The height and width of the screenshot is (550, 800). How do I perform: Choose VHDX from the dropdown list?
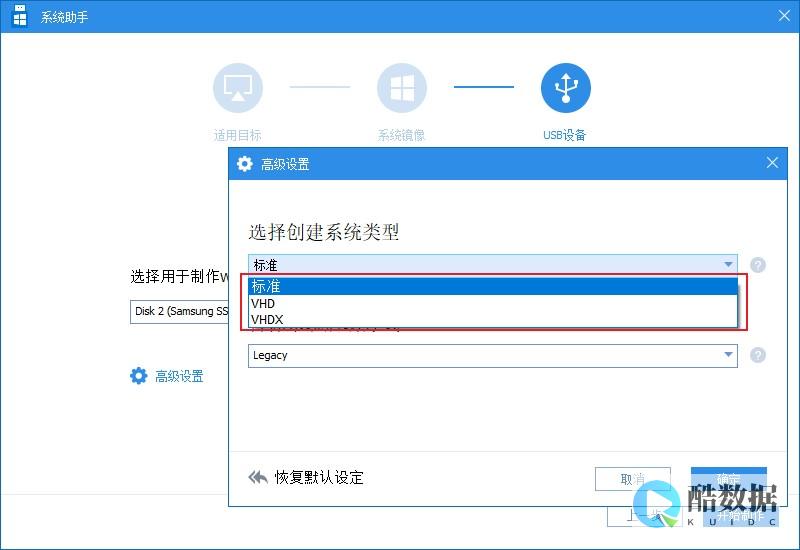(x=493, y=319)
